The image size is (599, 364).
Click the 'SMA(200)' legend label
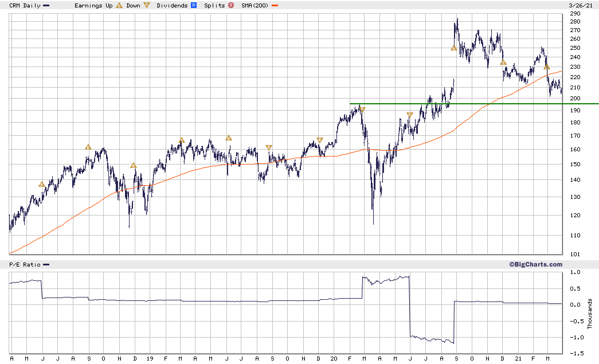pos(255,5)
